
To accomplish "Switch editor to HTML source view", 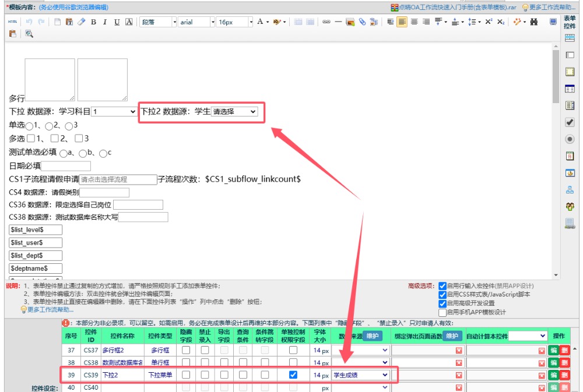I will (13, 22).
